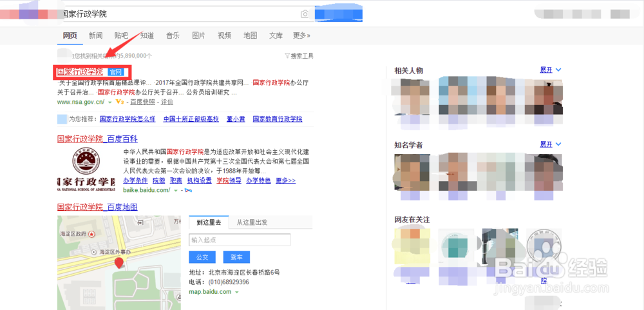Click the icon after baike.baidu.com URL
Screen dimensions: 644x310
[x=189, y=190]
